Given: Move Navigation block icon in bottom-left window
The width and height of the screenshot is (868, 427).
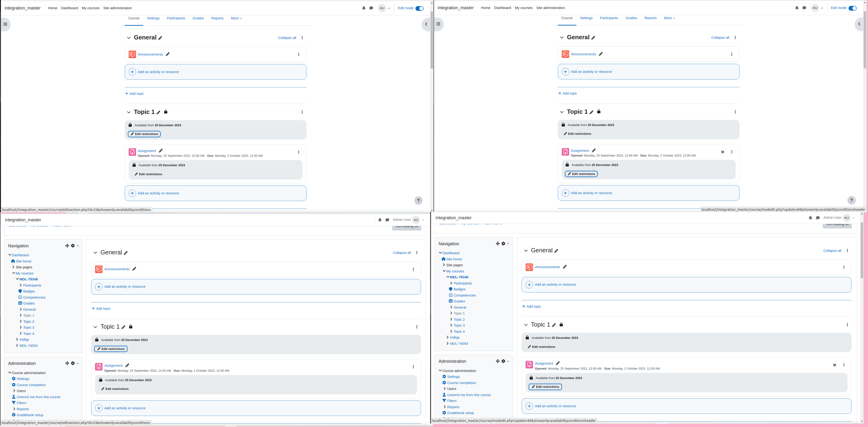Looking at the screenshot, I should pyautogui.click(x=67, y=246).
